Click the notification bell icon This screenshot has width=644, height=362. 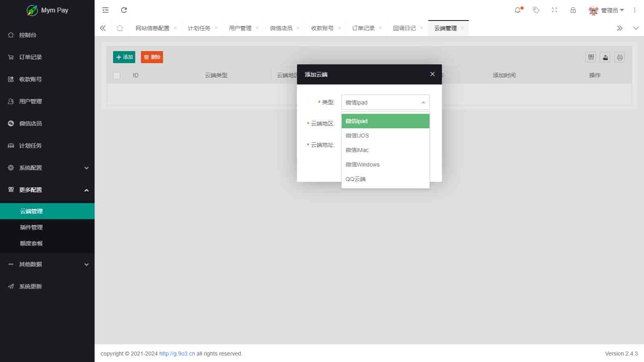click(518, 10)
